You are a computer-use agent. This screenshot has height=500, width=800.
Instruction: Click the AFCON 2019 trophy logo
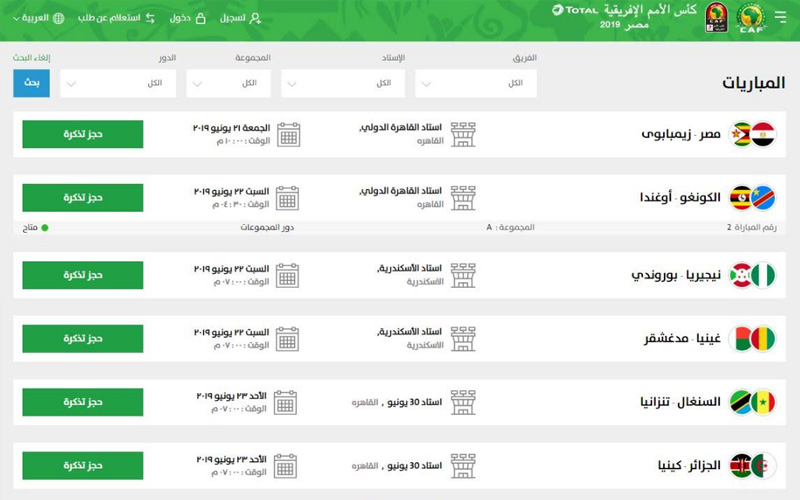point(716,16)
